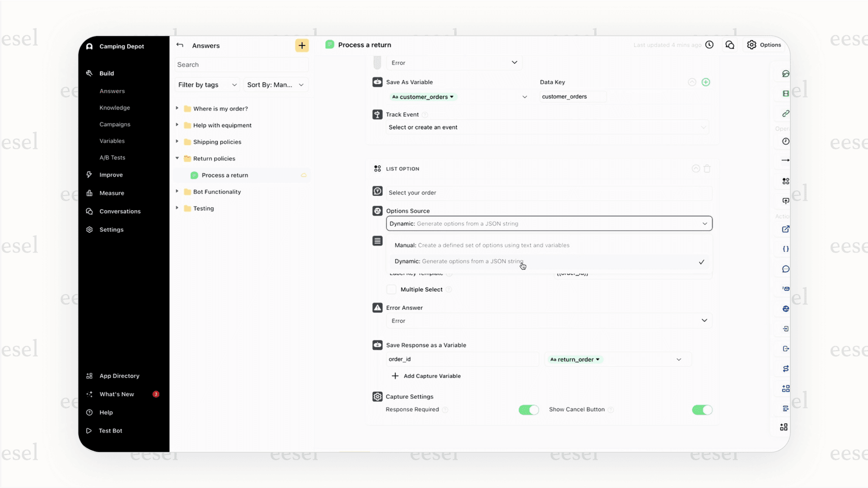Click the List Option block icon

click(377, 168)
